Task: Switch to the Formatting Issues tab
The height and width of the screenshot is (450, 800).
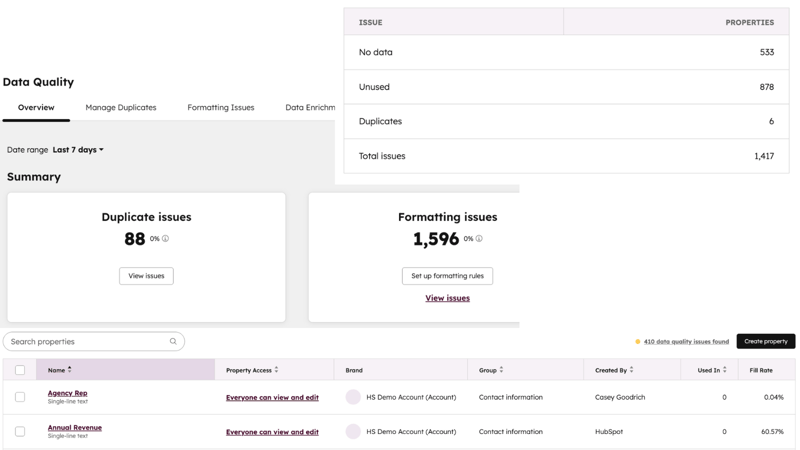Action: (x=221, y=107)
